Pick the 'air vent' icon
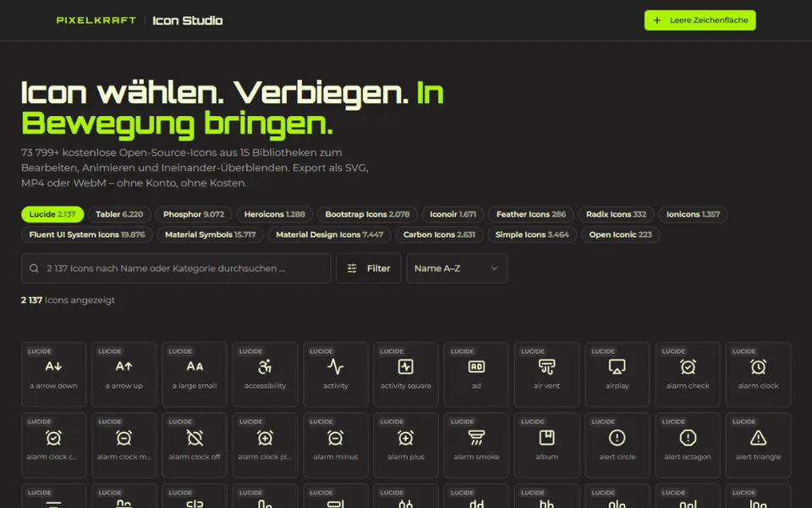812x508 pixels. 546,374
